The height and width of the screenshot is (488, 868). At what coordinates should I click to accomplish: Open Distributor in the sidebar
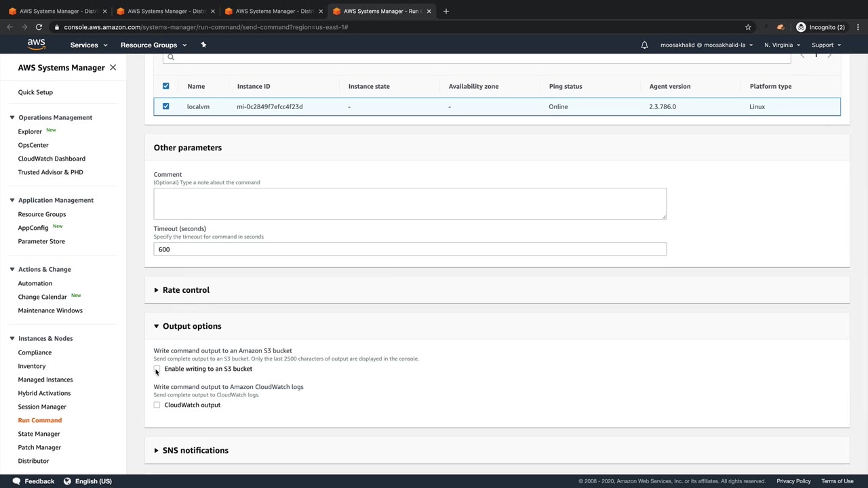click(x=33, y=461)
